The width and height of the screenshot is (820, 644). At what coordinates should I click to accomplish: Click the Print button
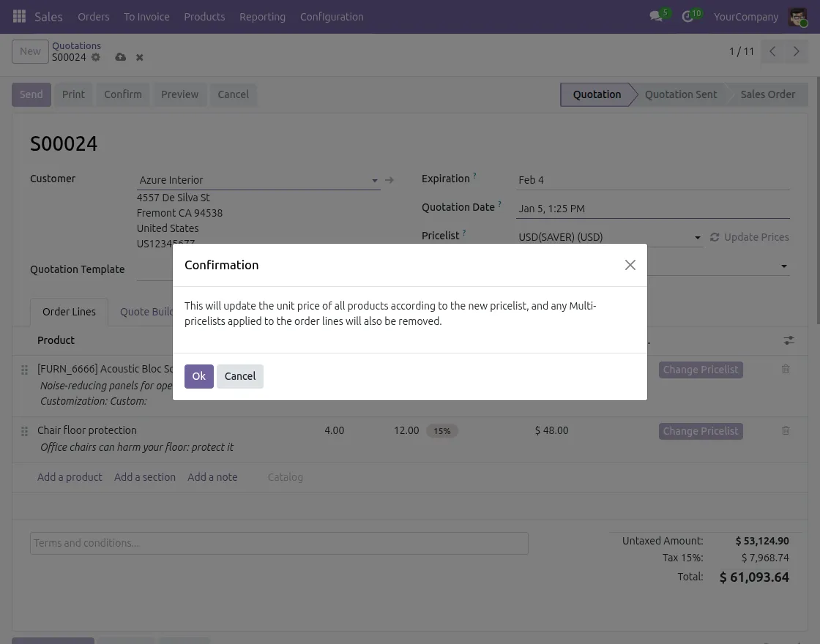tap(73, 94)
